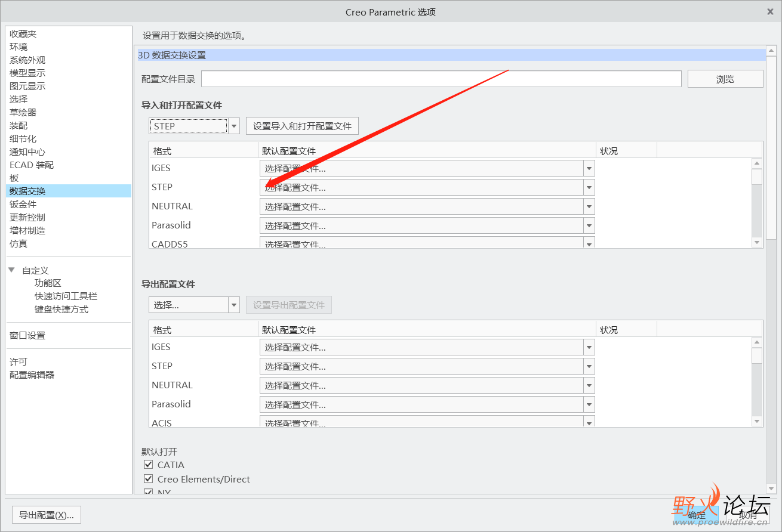Open the 配置编辑器
Image resolution: width=782 pixels, height=532 pixels.
pos(32,375)
